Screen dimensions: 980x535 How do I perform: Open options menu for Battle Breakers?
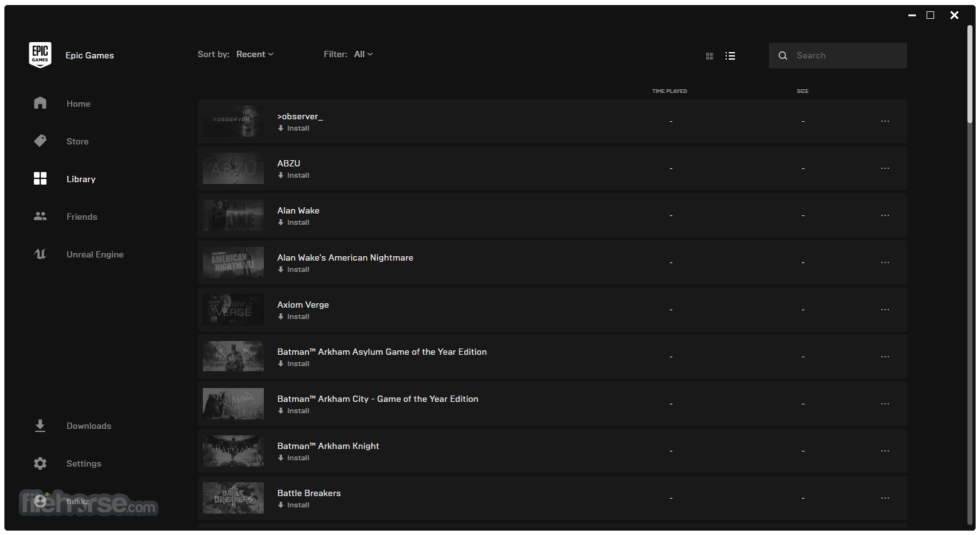[885, 498]
